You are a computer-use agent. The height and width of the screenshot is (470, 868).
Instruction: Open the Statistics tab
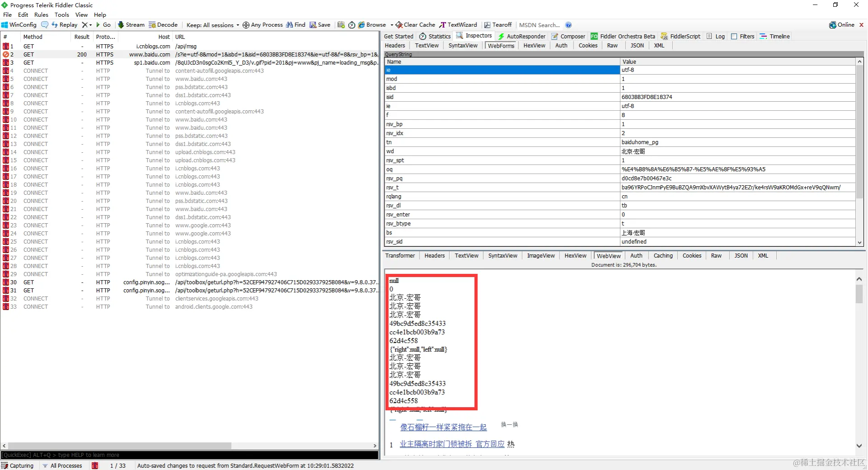click(435, 36)
